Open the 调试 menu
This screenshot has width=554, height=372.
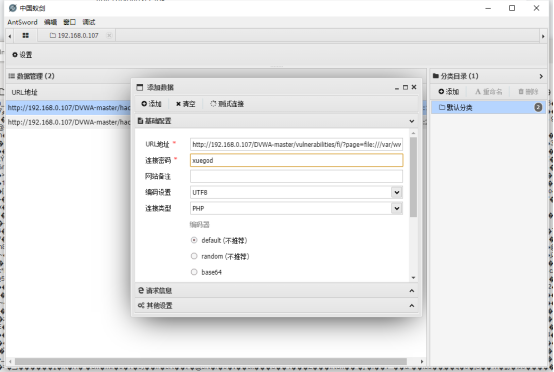coord(89,22)
